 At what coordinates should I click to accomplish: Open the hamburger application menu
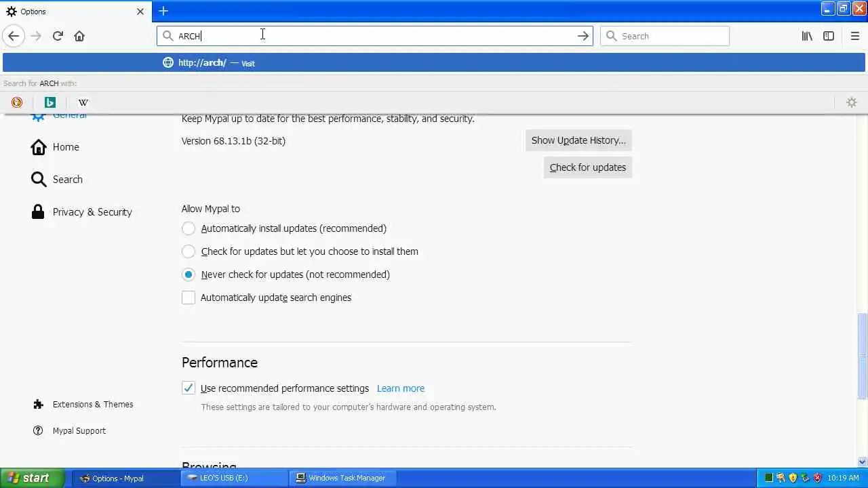coord(854,36)
